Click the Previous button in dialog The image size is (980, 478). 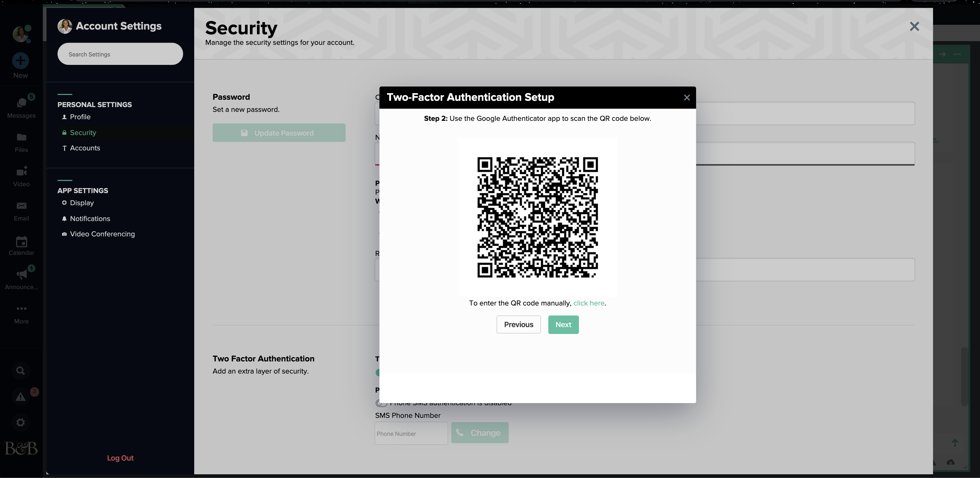click(x=518, y=325)
